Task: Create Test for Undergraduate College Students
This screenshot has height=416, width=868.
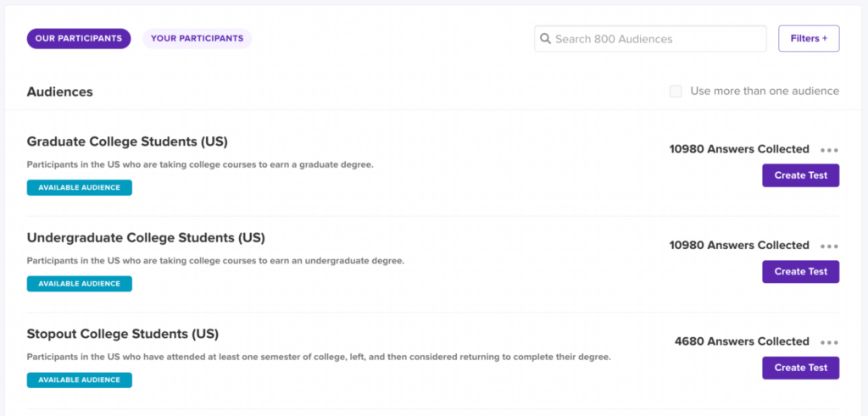Action: click(x=800, y=272)
